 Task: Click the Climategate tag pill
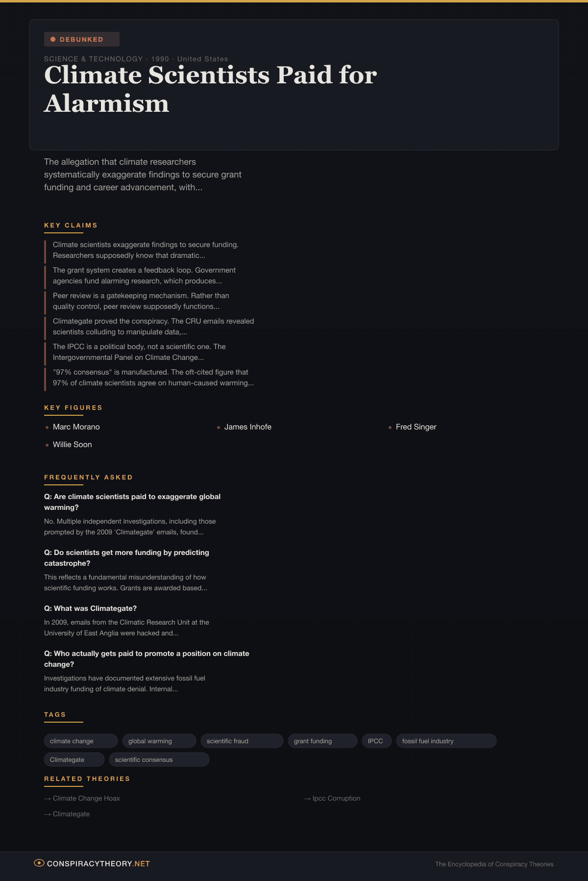point(74,759)
